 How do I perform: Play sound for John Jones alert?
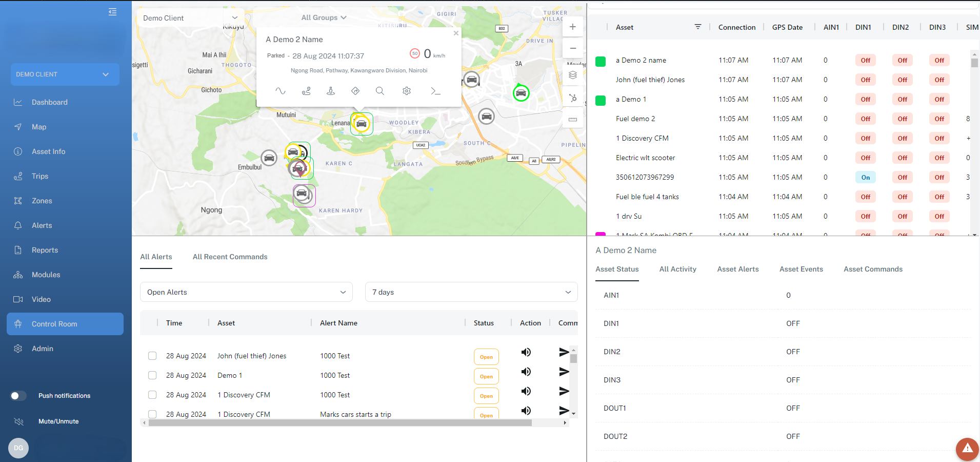coord(526,352)
